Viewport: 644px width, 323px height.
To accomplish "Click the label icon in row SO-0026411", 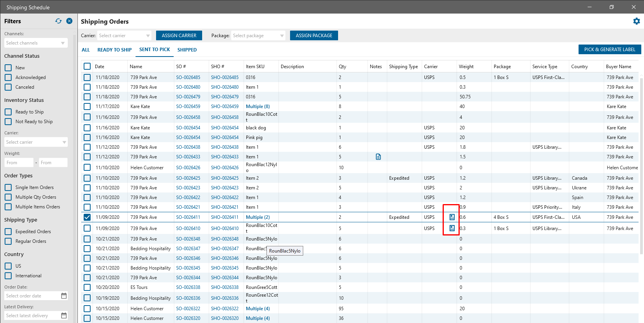I will click(452, 217).
